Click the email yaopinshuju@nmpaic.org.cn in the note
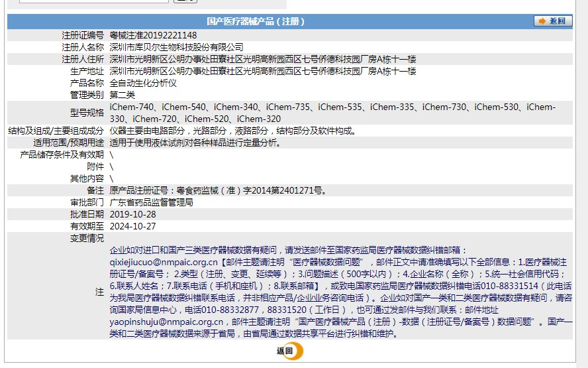 tap(166, 322)
